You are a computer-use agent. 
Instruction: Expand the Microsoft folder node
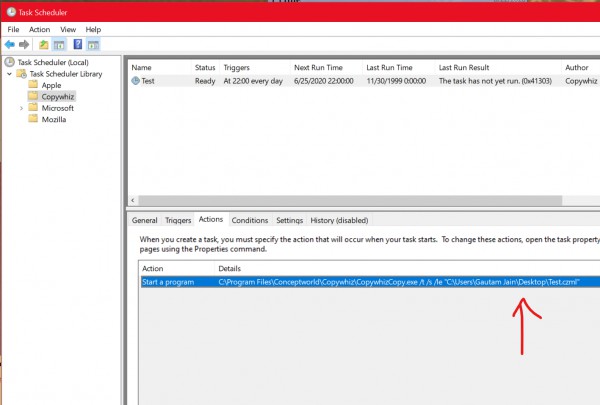pos(21,108)
